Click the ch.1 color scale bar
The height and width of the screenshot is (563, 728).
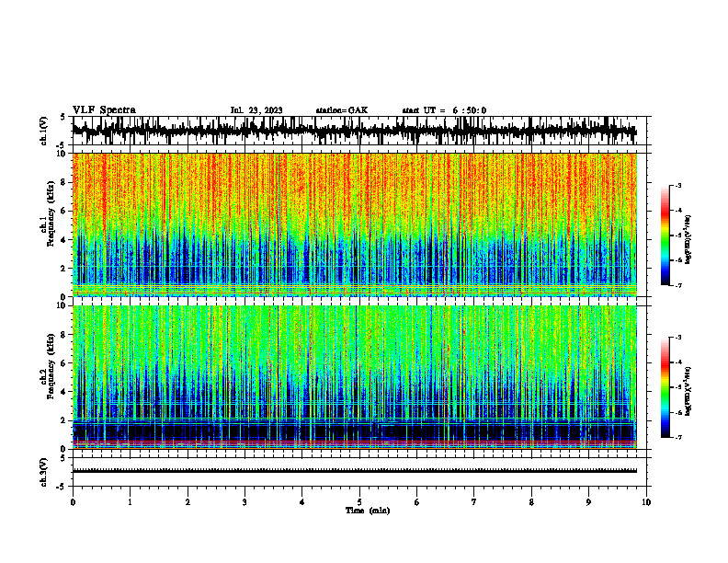point(665,236)
